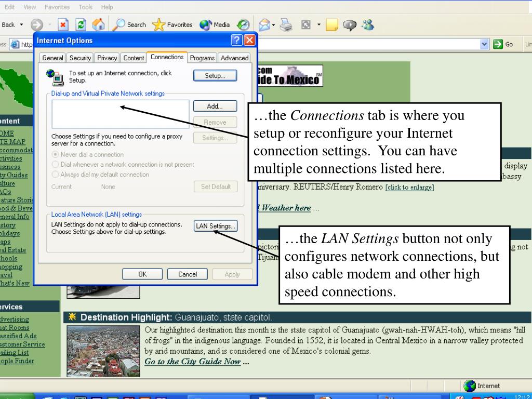The image size is (532, 399).
Task: Click the Edit toolbar icon with the dropdown
Action: point(306,25)
